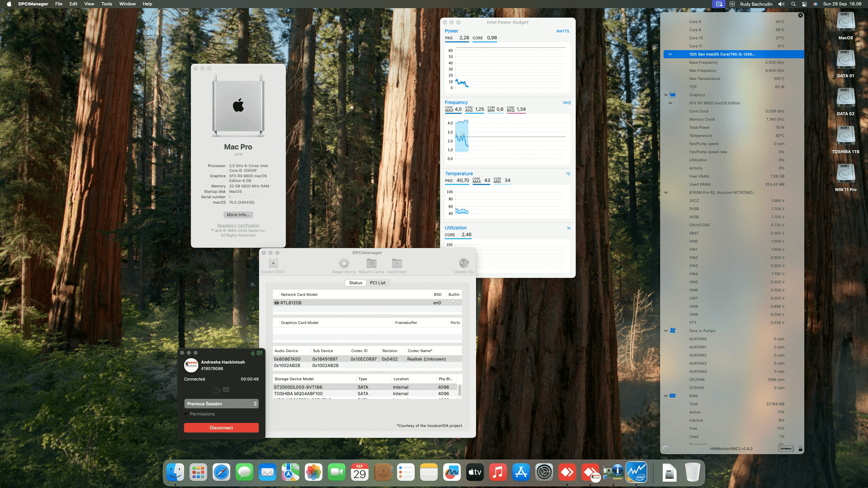Switch to the PCI List tab
This screenshot has width=868, height=488.
click(378, 283)
